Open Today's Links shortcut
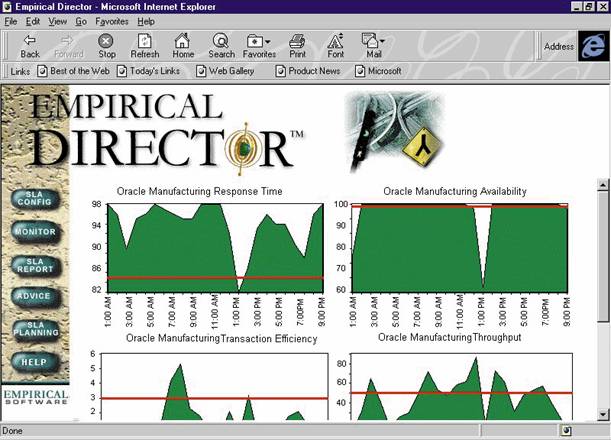 point(148,71)
